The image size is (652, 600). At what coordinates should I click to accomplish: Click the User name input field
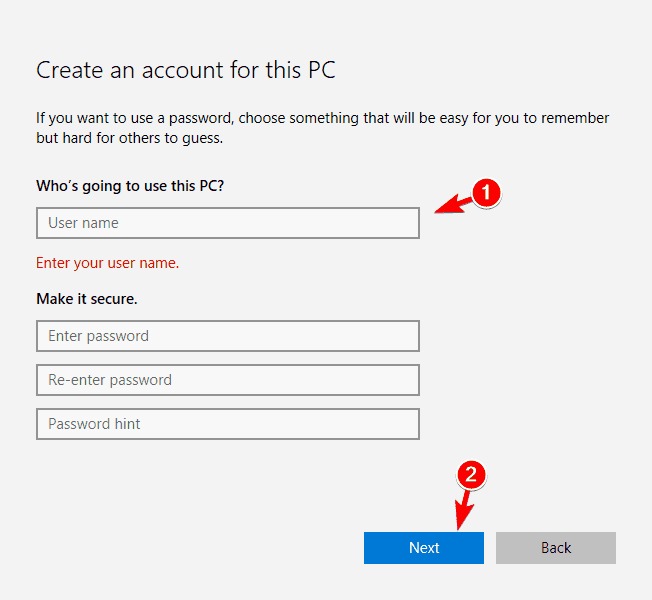tap(227, 223)
